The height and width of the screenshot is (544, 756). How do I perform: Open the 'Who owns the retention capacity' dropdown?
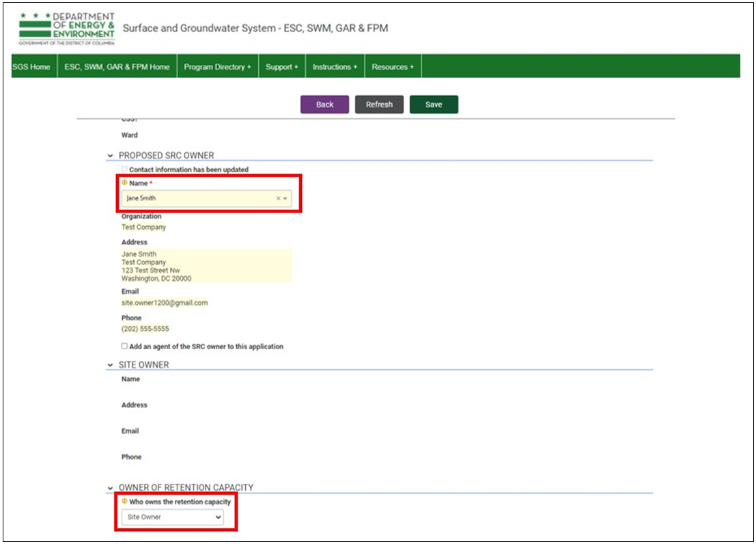coord(176,517)
